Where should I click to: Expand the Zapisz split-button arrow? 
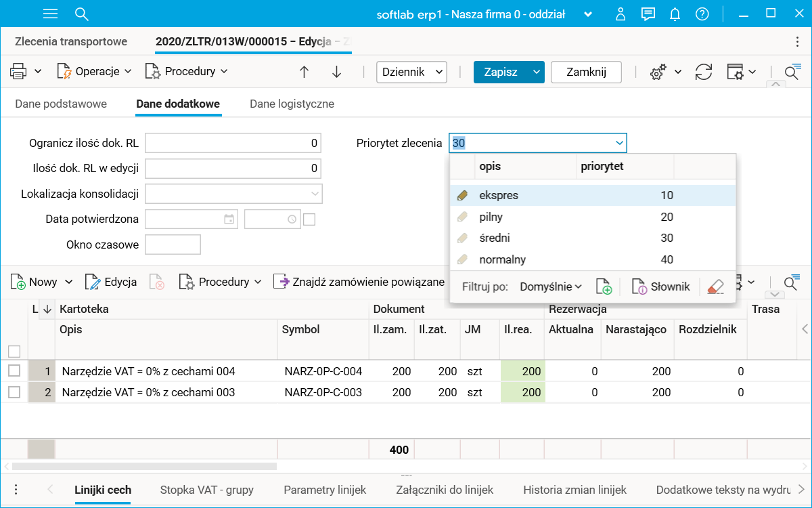537,72
